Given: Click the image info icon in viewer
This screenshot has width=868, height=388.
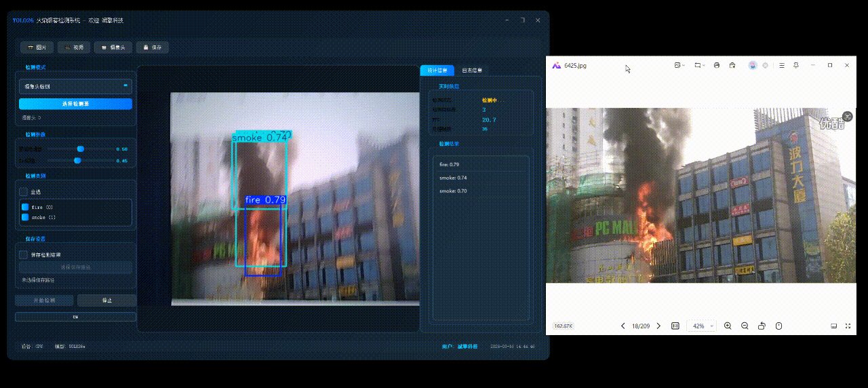Looking at the screenshot, I should (x=778, y=326).
